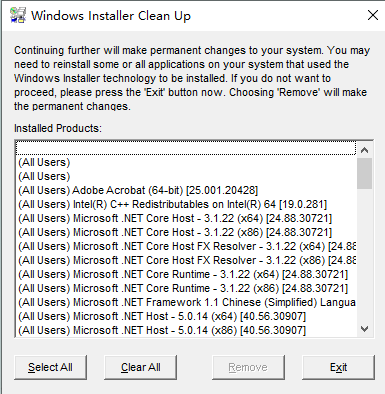Select .NET Core Host FX Resolver (x64)

pyautogui.click(x=186, y=246)
